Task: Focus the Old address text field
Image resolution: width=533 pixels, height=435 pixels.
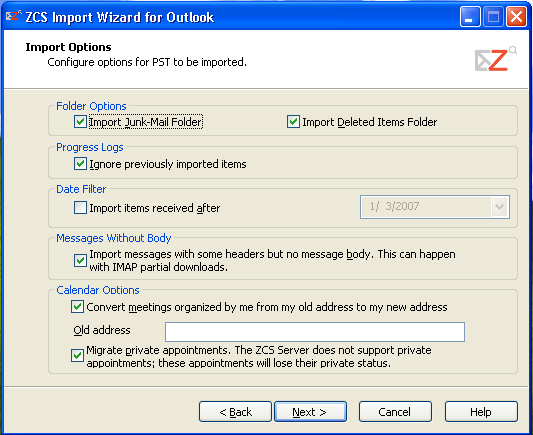Action: 315,332
